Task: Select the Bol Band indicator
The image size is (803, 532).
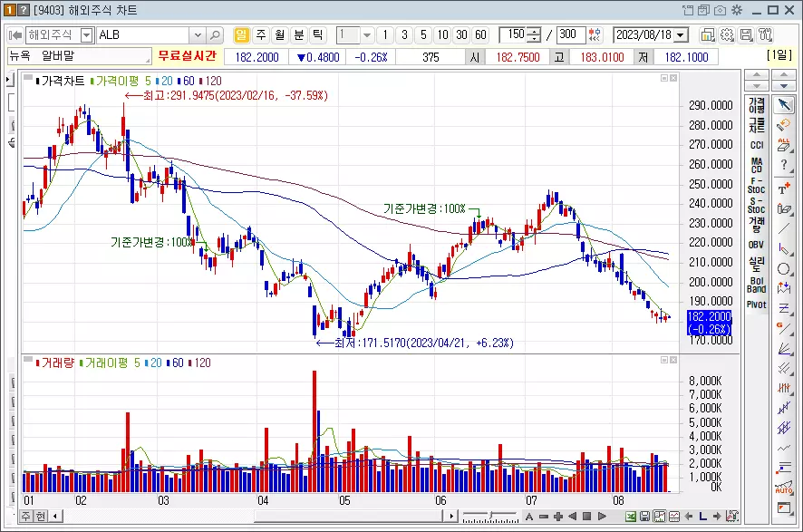Action: pyautogui.click(x=757, y=285)
